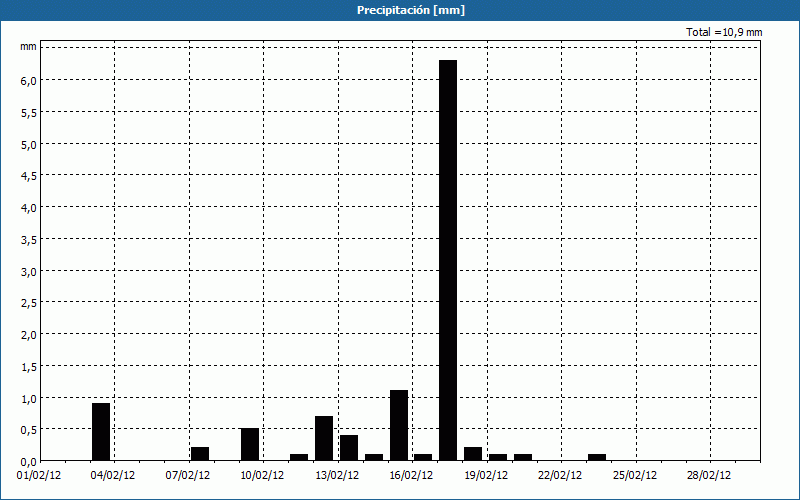The width and height of the screenshot is (800, 500).
Task: Click the y-axis value 0,0
Action: click(29, 462)
